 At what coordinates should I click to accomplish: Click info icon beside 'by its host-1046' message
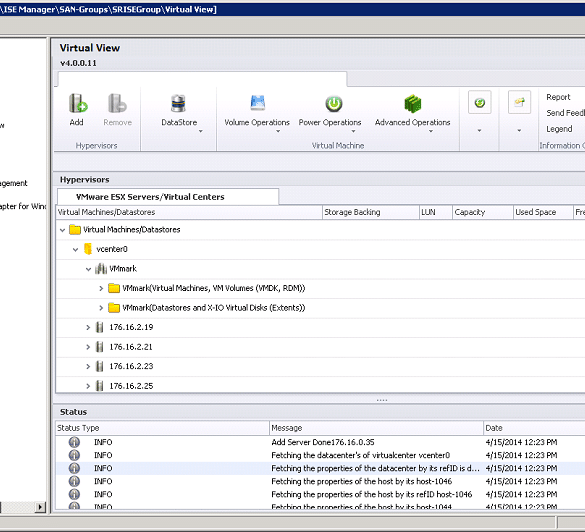(74, 481)
